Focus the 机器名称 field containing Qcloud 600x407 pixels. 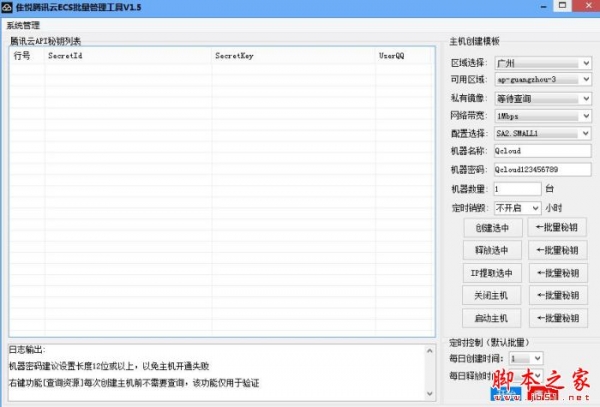click(x=543, y=151)
